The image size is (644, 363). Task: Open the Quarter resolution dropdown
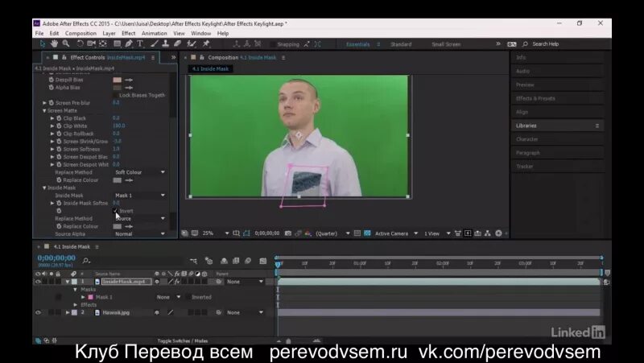(332, 233)
